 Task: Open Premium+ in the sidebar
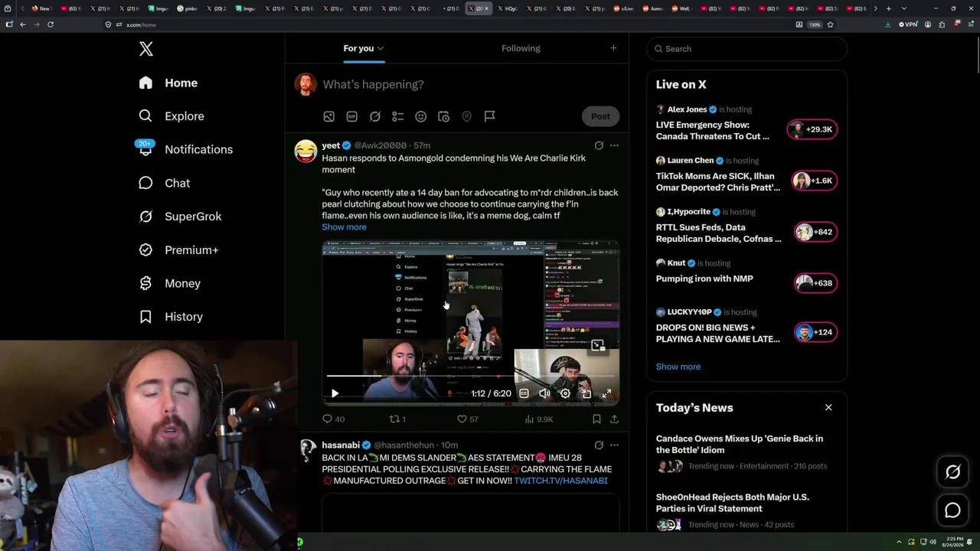[x=178, y=250]
